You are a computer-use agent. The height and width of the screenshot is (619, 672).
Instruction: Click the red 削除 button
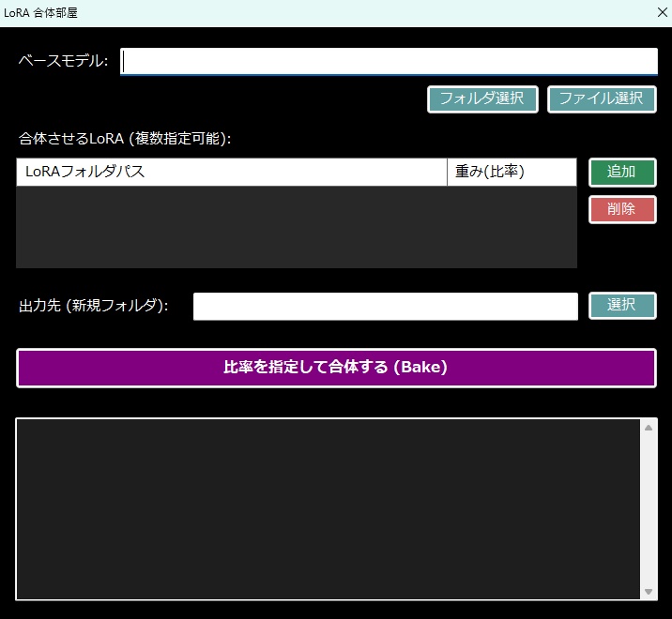point(622,209)
